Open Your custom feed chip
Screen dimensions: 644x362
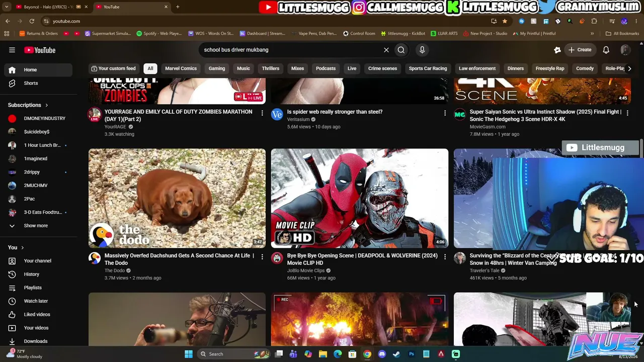114,68
